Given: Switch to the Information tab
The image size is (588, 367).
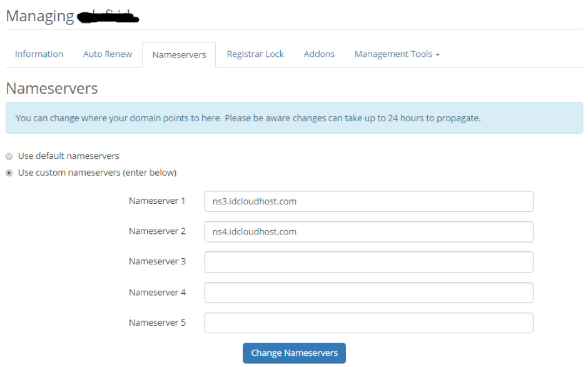Looking at the screenshot, I should [39, 54].
